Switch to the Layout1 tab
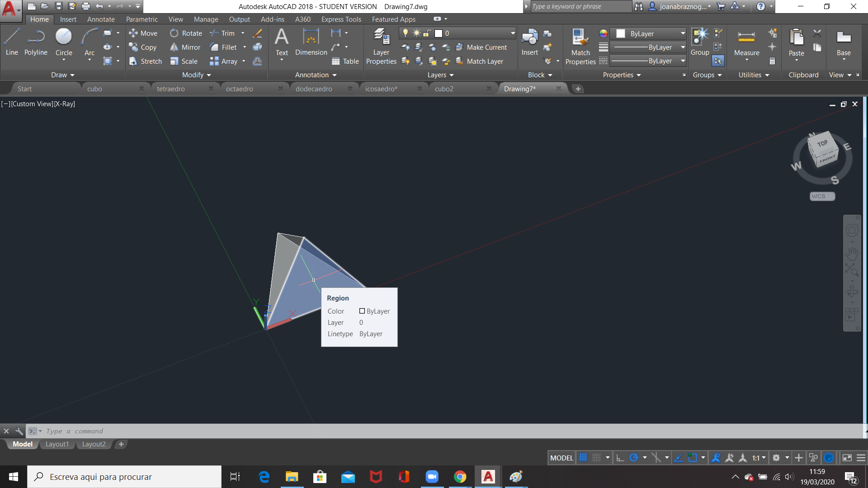The image size is (868, 488). pos(57,444)
